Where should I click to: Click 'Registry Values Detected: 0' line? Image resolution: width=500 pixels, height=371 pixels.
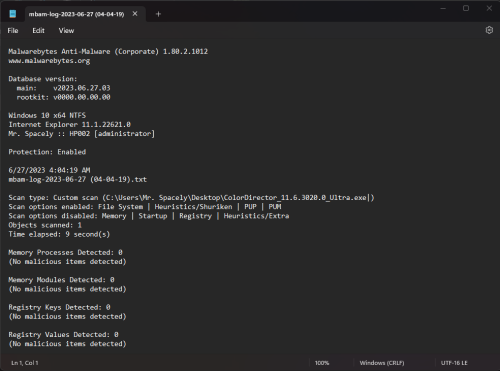tap(63, 334)
